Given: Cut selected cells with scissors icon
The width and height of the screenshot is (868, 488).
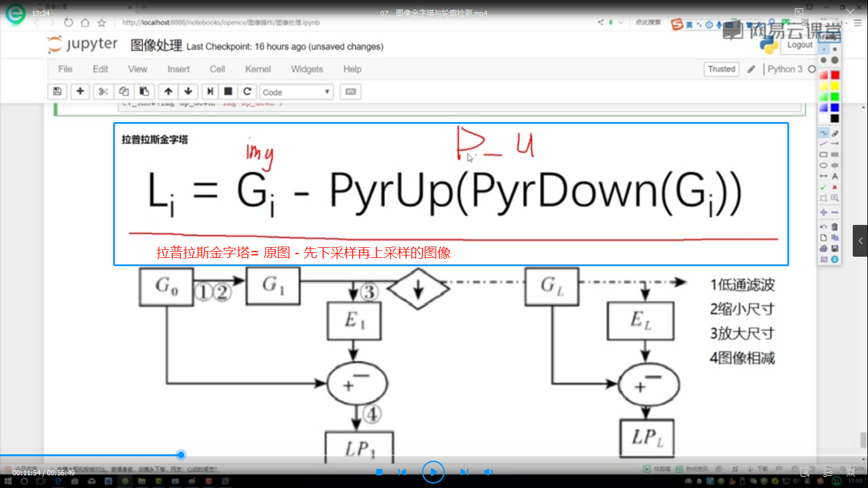Looking at the screenshot, I should [x=103, y=91].
